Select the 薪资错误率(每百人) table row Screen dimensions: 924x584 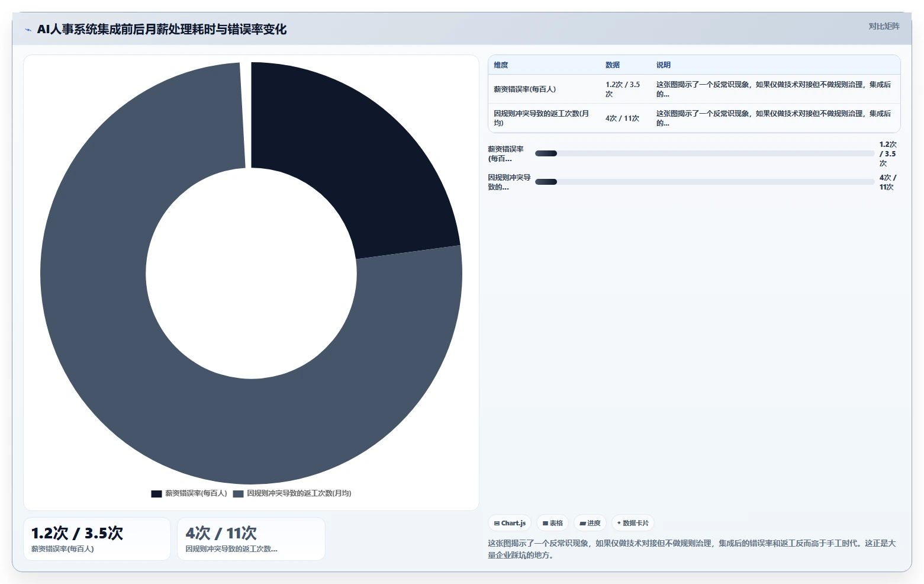pyautogui.click(x=694, y=89)
